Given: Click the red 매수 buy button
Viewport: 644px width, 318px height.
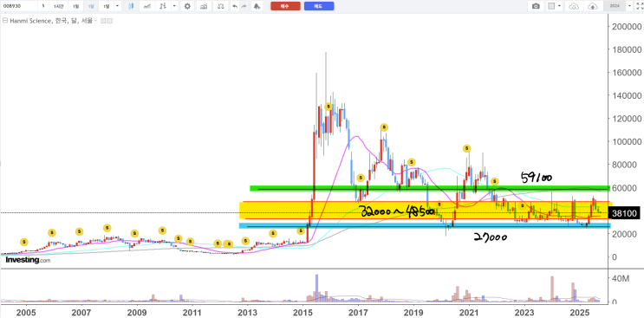Looking at the screenshot, I should [285, 6].
